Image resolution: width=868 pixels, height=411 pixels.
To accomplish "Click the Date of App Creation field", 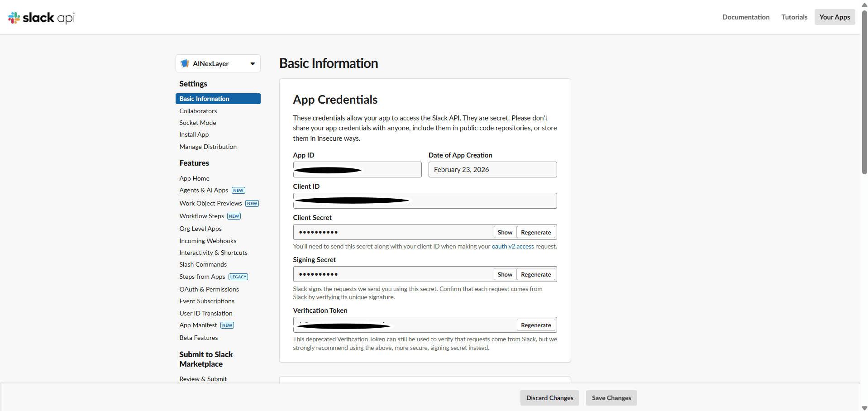I will 492,169.
